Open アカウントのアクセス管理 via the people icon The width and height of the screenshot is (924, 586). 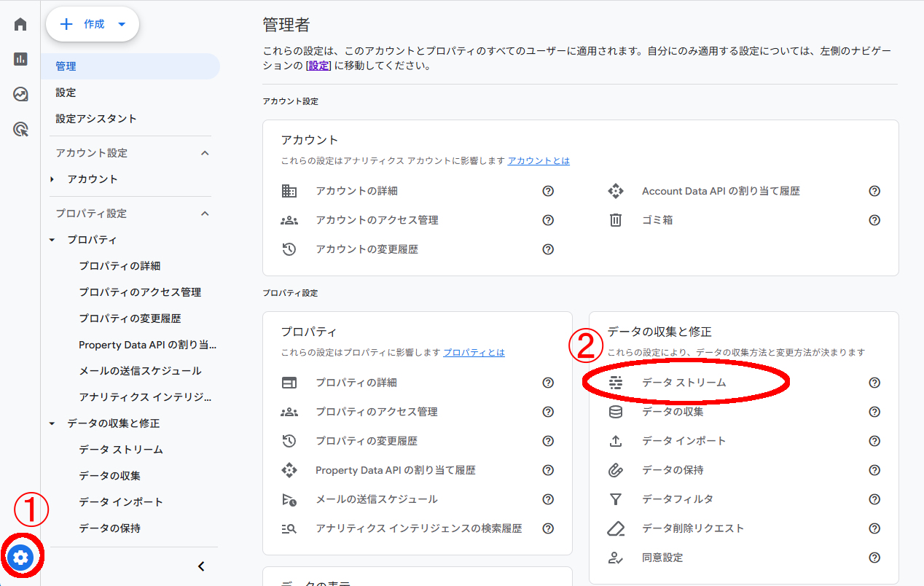click(x=289, y=219)
